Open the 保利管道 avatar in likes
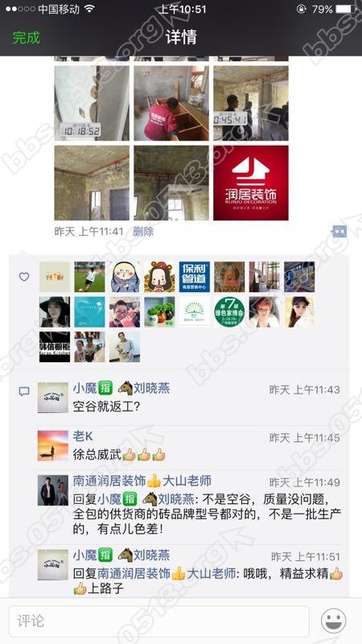362x644 pixels. (x=194, y=277)
